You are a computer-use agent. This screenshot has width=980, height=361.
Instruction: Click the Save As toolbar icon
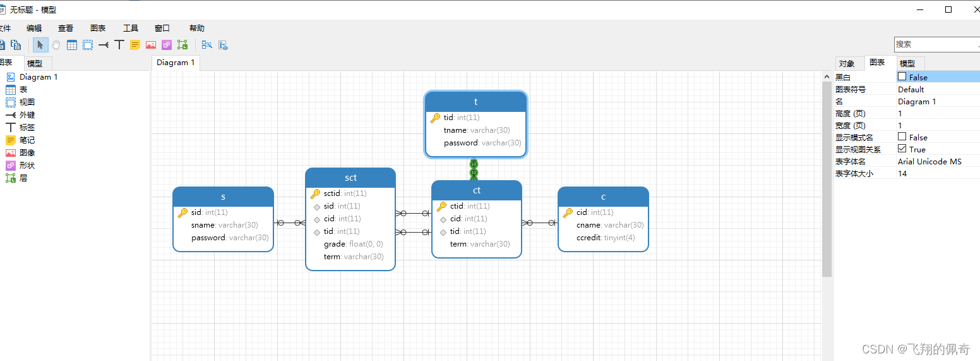click(x=16, y=45)
